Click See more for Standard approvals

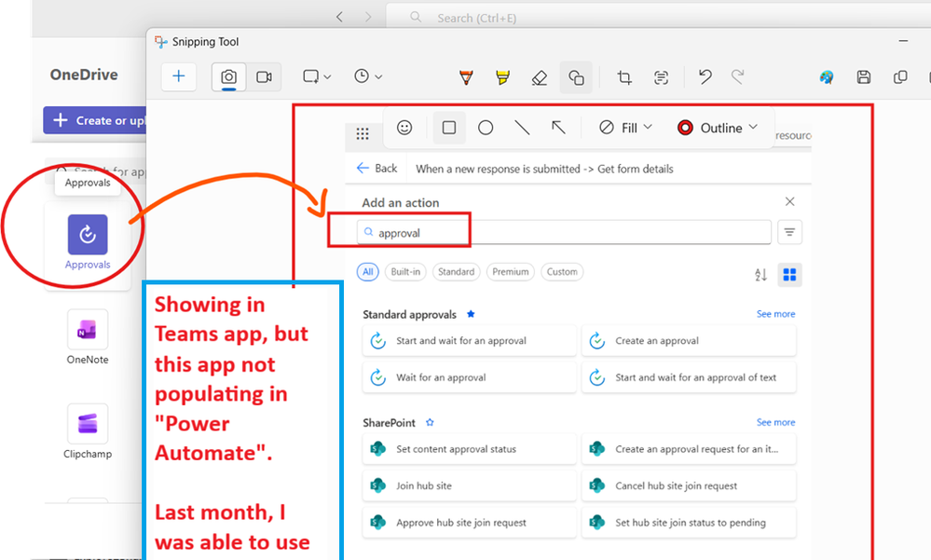[775, 314]
